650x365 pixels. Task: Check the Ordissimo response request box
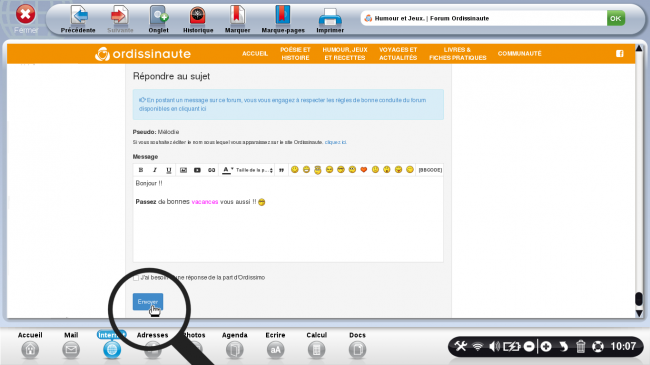tap(136, 278)
